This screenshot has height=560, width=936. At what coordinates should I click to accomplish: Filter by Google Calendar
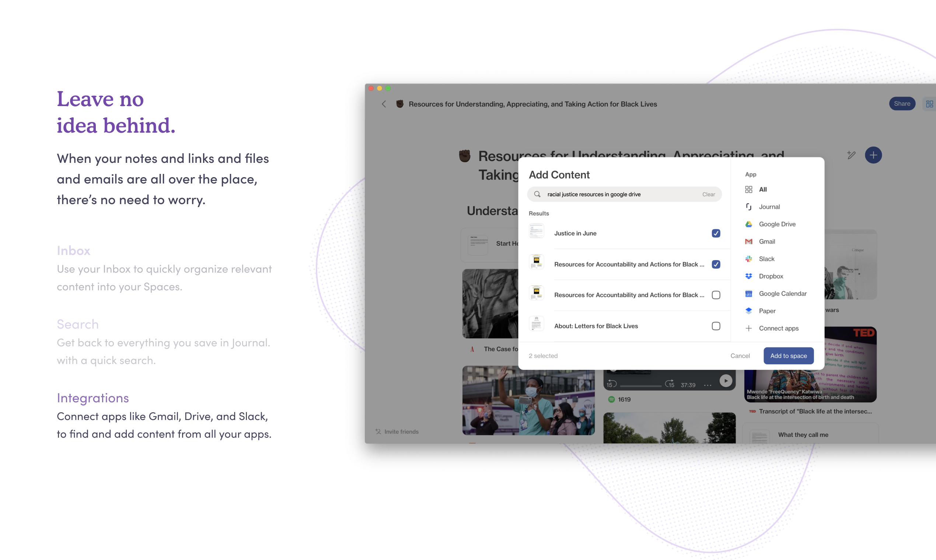pyautogui.click(x=782, y=293)
